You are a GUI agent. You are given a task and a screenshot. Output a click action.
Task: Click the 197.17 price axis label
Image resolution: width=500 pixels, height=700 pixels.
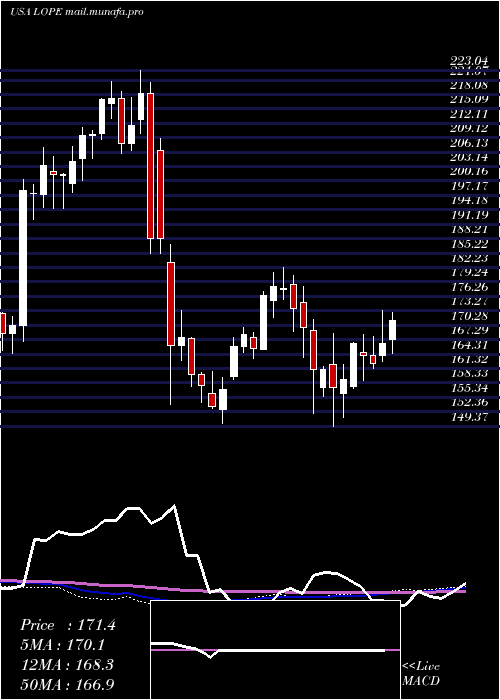click(x=468, y=185)
